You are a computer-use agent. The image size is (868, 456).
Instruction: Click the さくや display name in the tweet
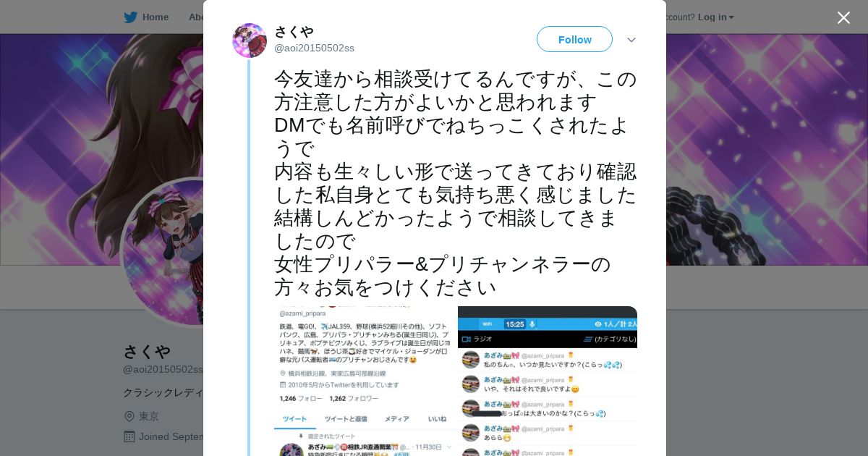coord(294,32)
